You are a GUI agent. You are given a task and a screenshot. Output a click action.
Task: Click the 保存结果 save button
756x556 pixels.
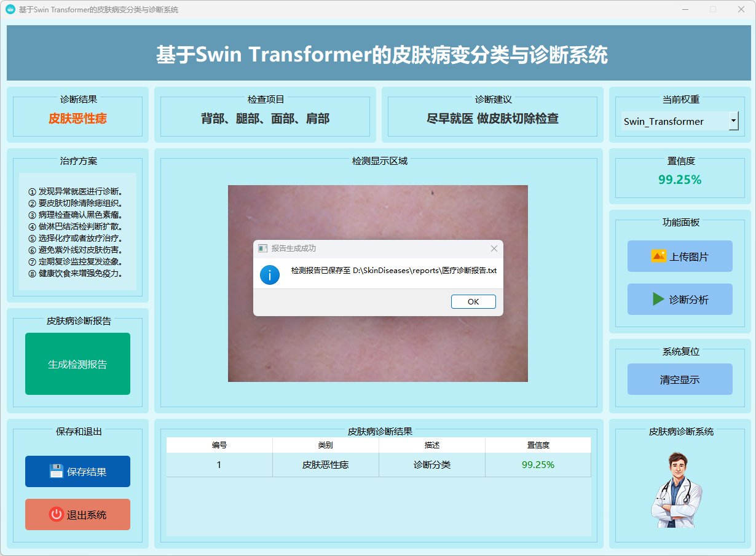coord(77,472)
